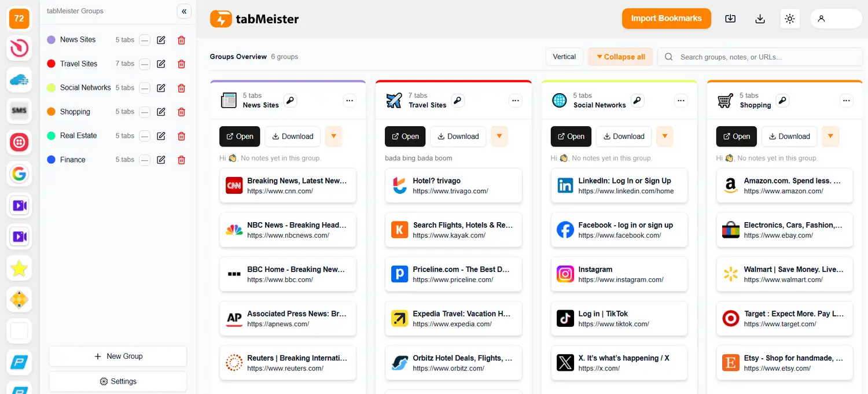Click the download icon next to the theme toggle
The image size is (868, 394).
click(760, 18)
